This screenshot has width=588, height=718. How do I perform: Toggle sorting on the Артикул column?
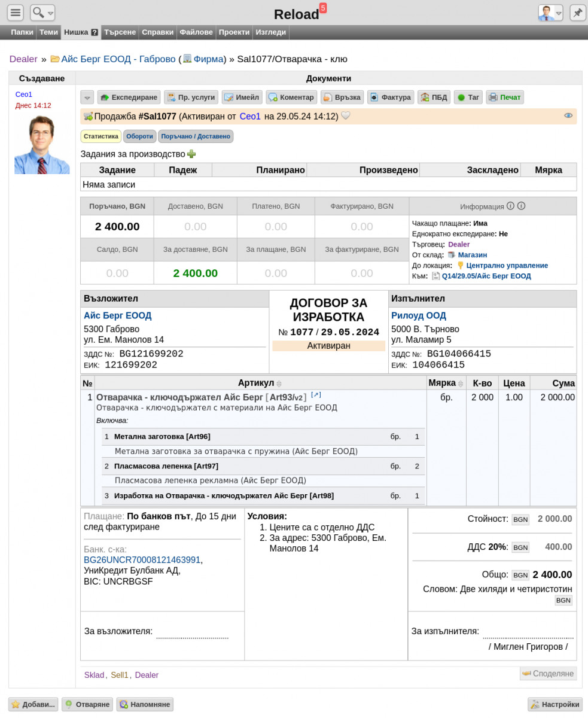279,384
